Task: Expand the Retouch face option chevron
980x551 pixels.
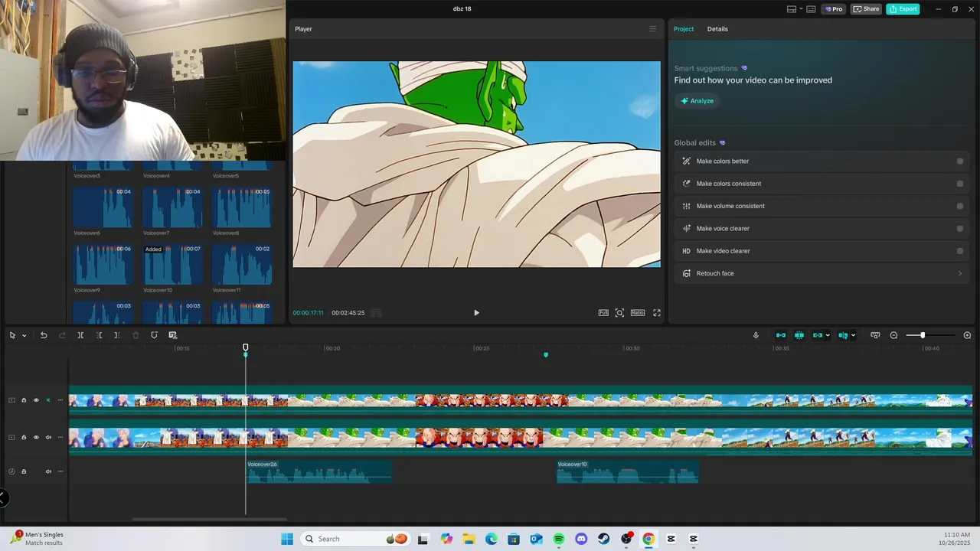Action: pos(960,273)
